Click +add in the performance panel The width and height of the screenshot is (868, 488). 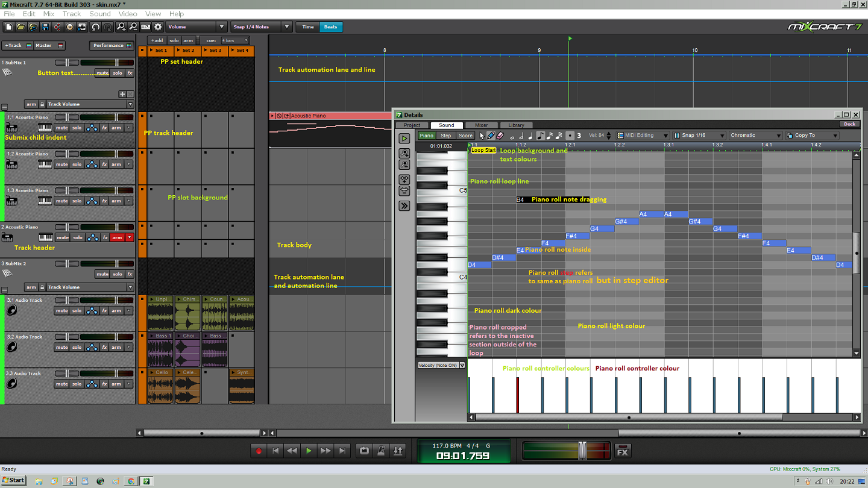[x=157, y=40]
